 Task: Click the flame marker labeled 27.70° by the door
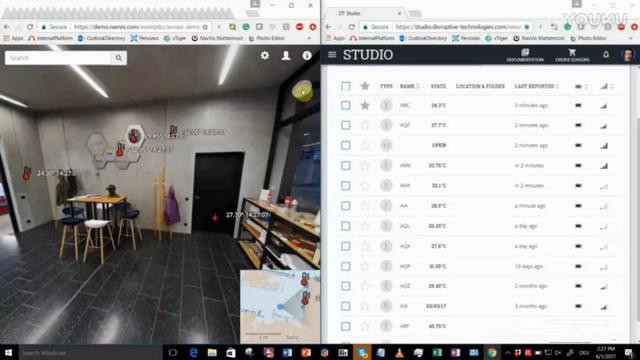point(215,217)
